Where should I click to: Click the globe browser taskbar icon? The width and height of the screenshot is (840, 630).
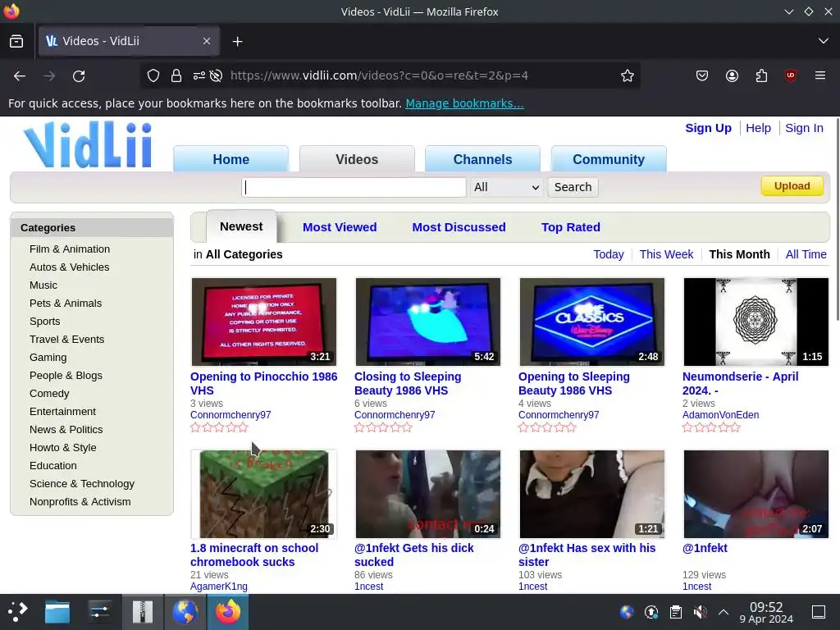click(185, 611)
